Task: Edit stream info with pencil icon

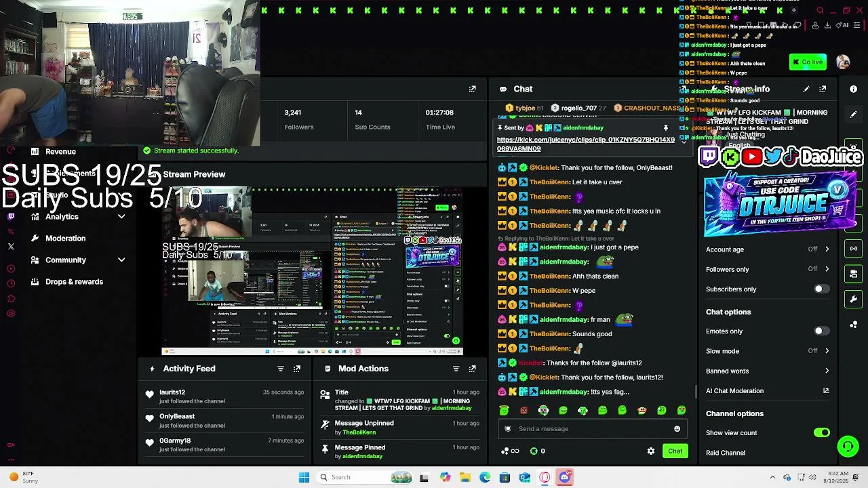Action: [806, 89]
